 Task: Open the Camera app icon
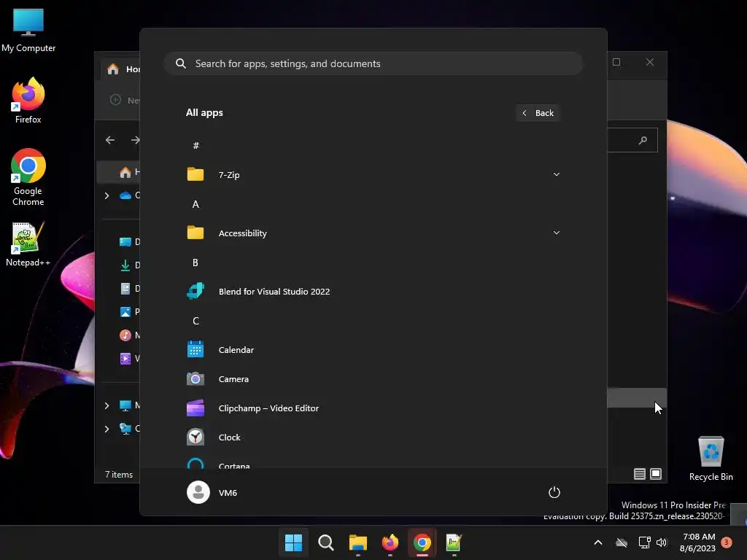pos(196,379)
